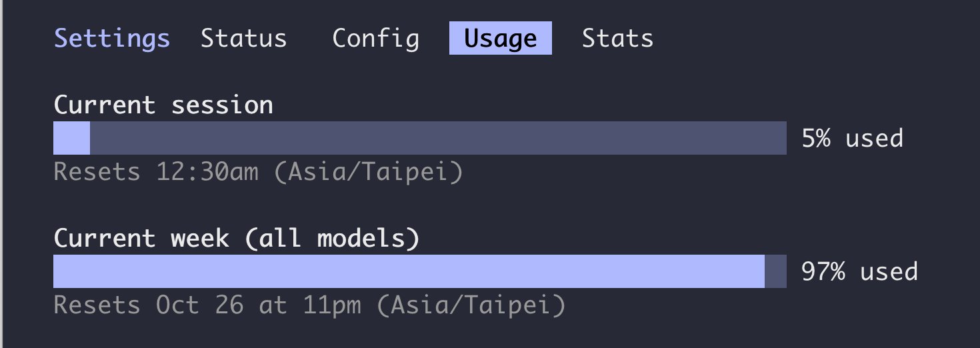This screenshot has width=980, height=348.
Task: Click Asia/Taipei in the session reset line
Action: [x=368, y=173]
